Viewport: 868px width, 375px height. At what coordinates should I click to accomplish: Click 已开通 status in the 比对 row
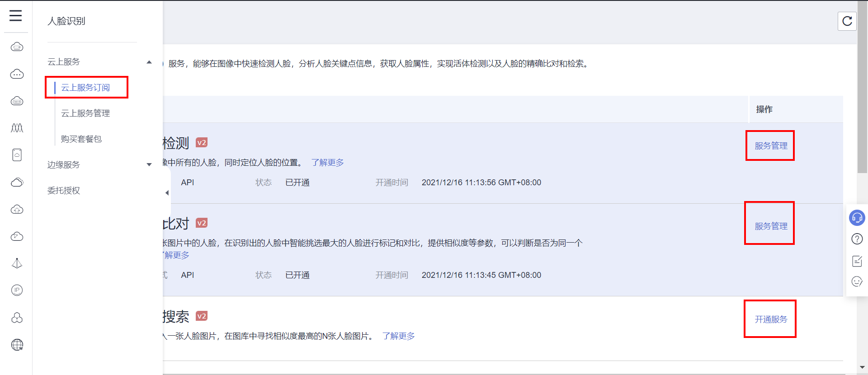297,275
